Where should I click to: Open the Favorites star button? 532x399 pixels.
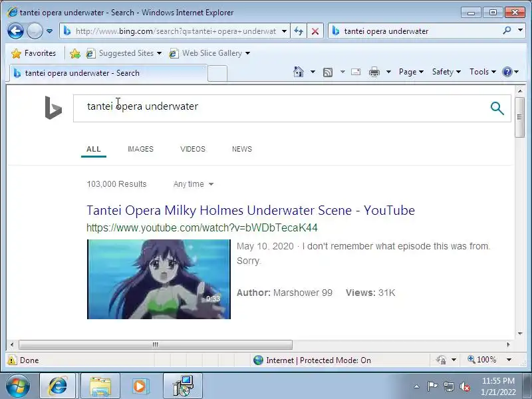(33, 53)
